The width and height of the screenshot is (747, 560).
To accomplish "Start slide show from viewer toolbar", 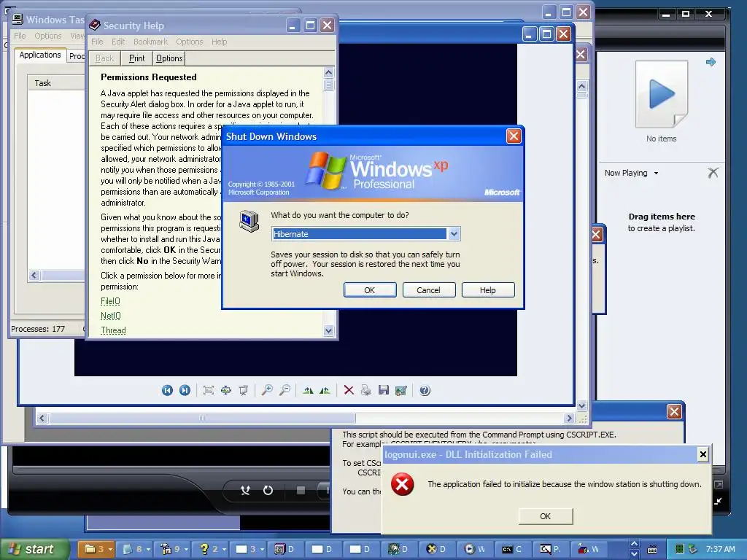I will [244, 391].
